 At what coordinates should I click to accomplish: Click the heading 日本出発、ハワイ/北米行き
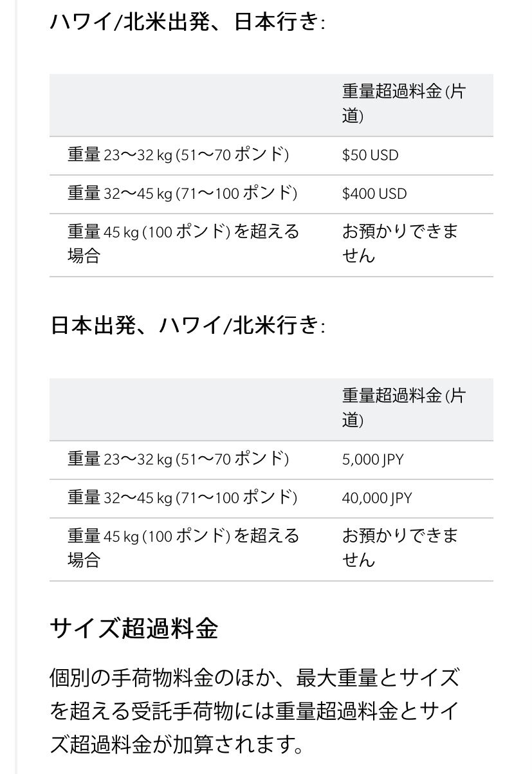[x=187, y=326]
